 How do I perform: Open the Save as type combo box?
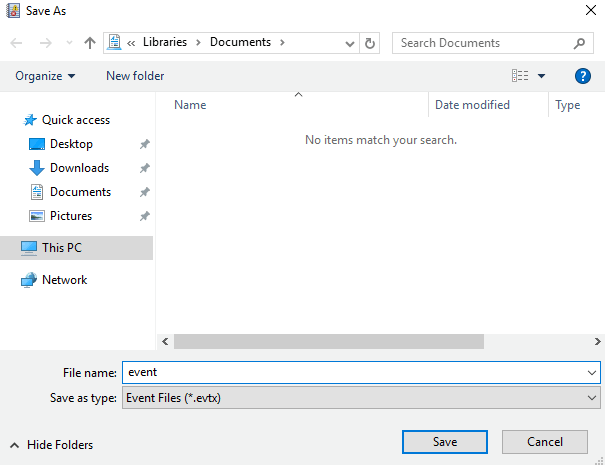[x=361, y=398]
